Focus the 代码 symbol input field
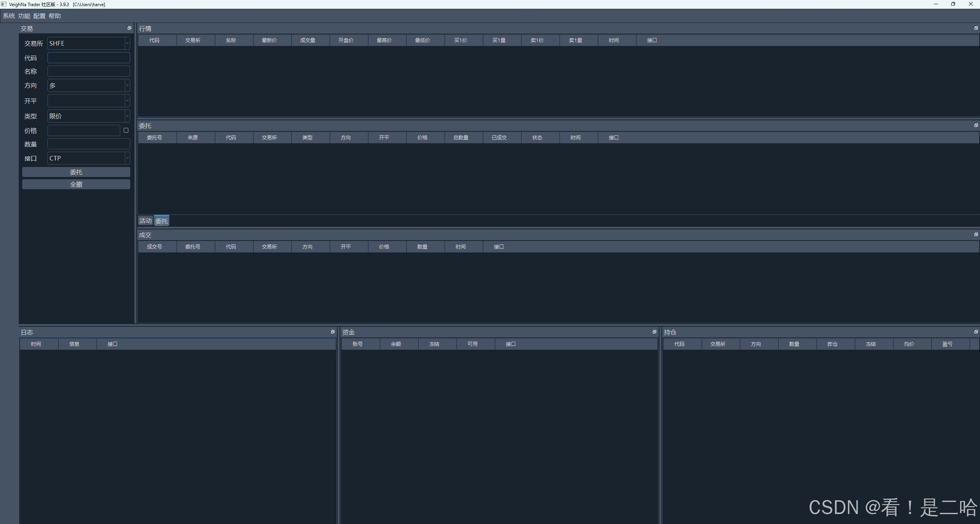Screen dimensions: 980x524 click(x=88, y=58)
